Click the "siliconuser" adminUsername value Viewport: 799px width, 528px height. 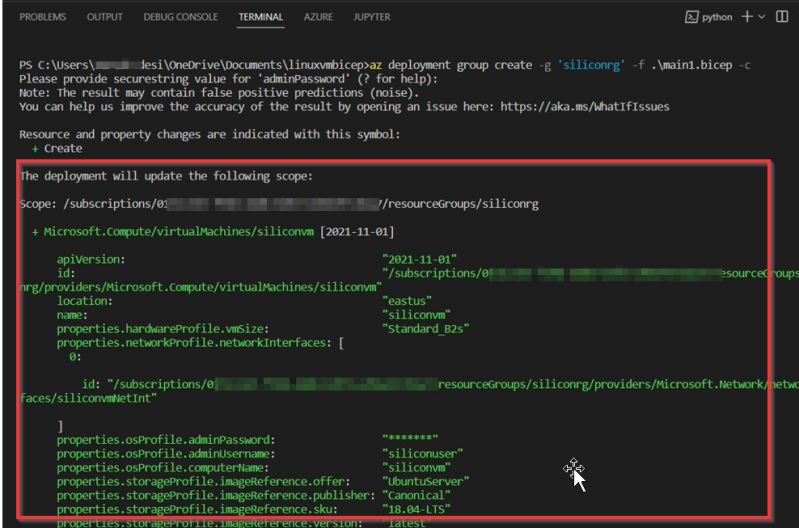point(422,454)
